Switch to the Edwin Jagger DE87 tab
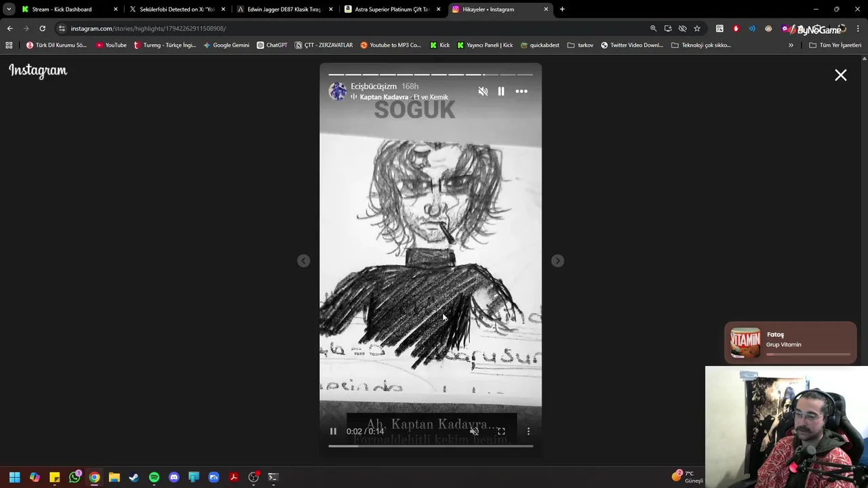Image resolution: width=868 pixels, height=488 pixels. pyautogui.click(x=284, y=9)
